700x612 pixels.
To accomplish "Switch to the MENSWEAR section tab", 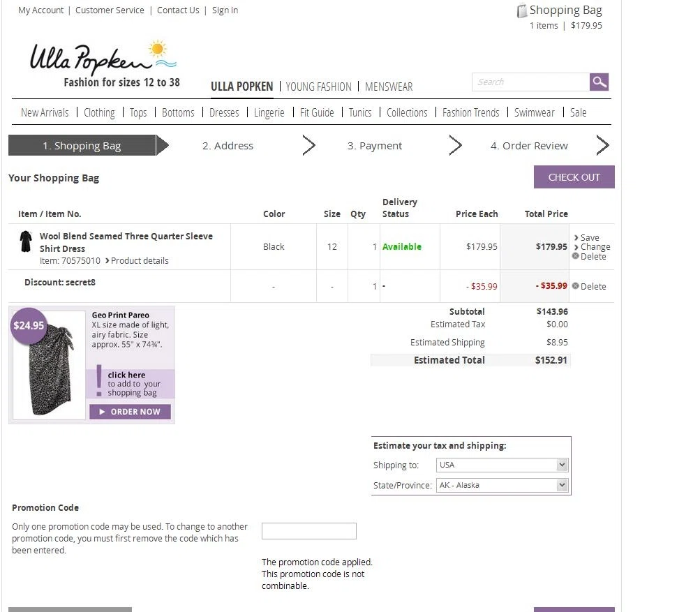I will tap(388, 87).
